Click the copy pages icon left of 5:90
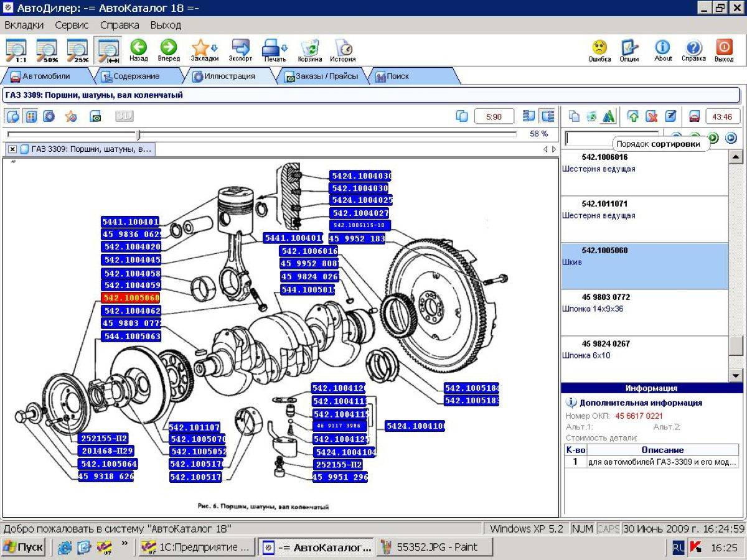 pyautogui.click(x=462, y=116)
